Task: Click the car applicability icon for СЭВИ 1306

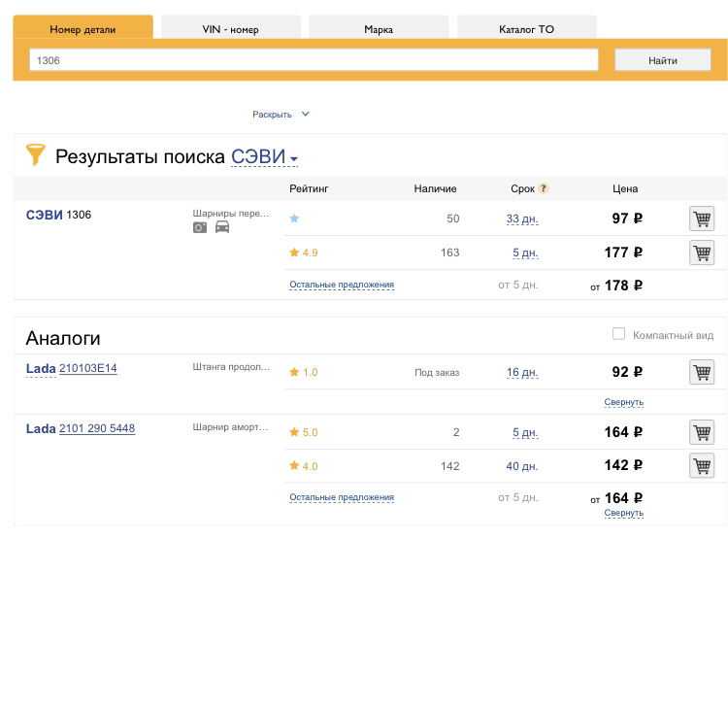Action: pos(222,227)
